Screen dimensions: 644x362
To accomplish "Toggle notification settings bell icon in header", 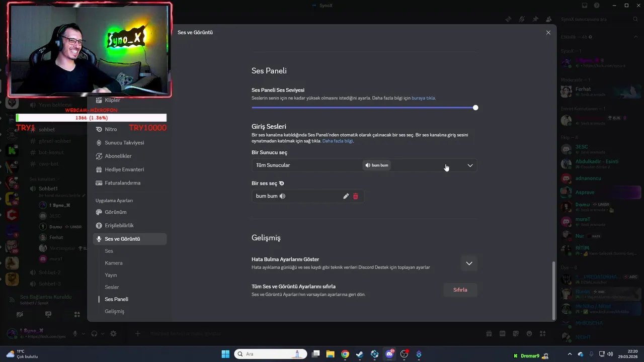I will coord(522,19).
